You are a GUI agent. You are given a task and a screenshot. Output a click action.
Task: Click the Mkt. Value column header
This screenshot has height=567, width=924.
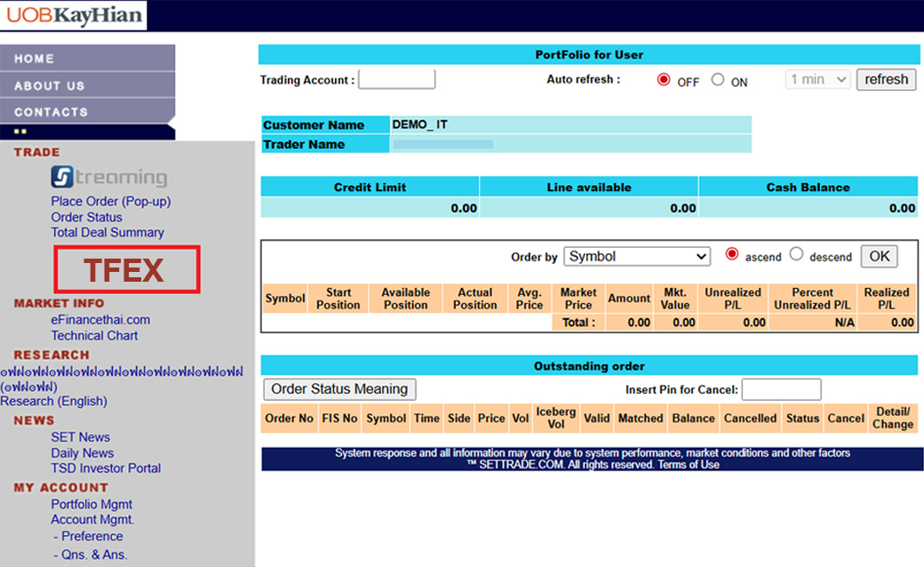(675, 299)
